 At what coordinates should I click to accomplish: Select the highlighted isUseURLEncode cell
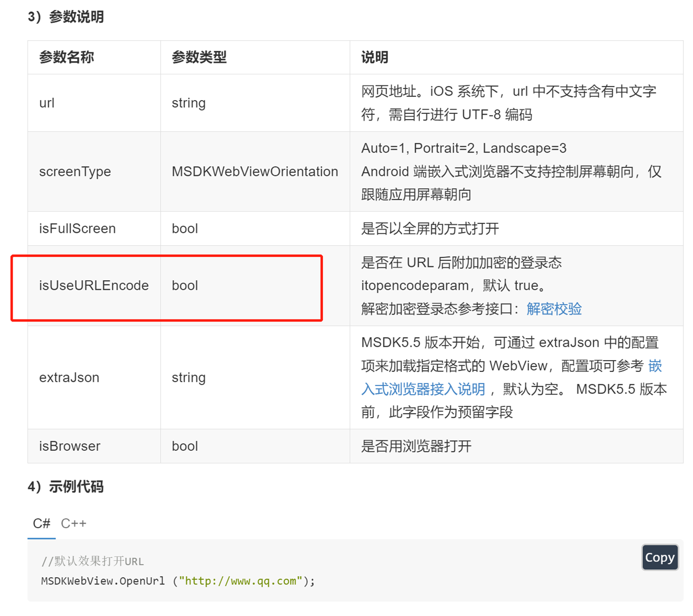coord(94,285)
